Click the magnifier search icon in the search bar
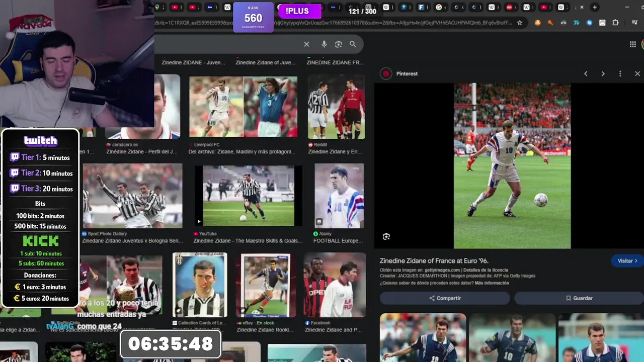 pos(353,44)
